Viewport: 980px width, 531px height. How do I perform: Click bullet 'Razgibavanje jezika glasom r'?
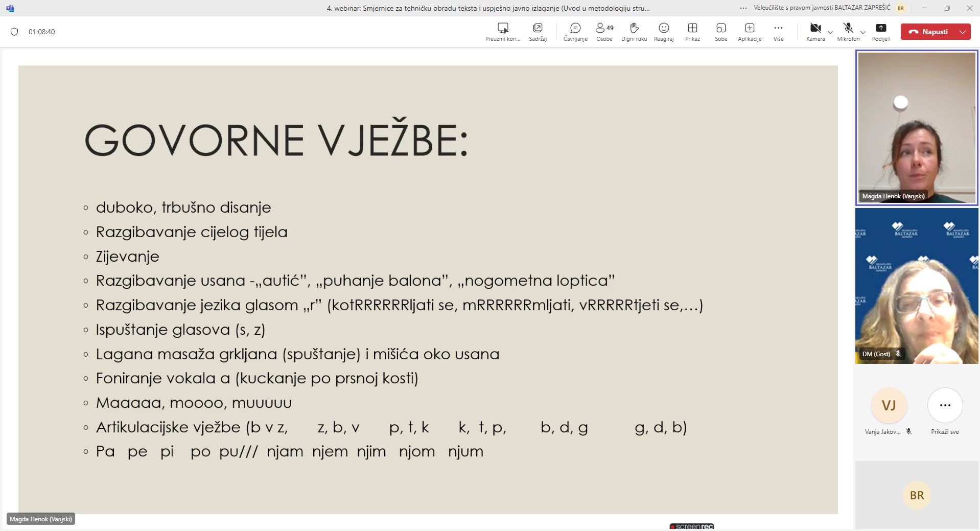[400, 305]
